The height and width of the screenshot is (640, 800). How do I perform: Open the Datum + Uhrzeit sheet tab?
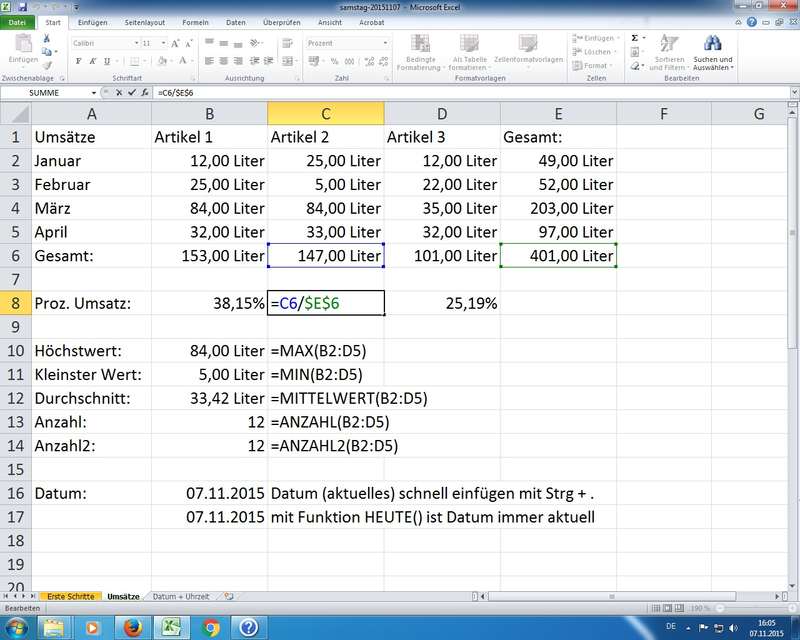pyautogui.click(x=181, y=596)
